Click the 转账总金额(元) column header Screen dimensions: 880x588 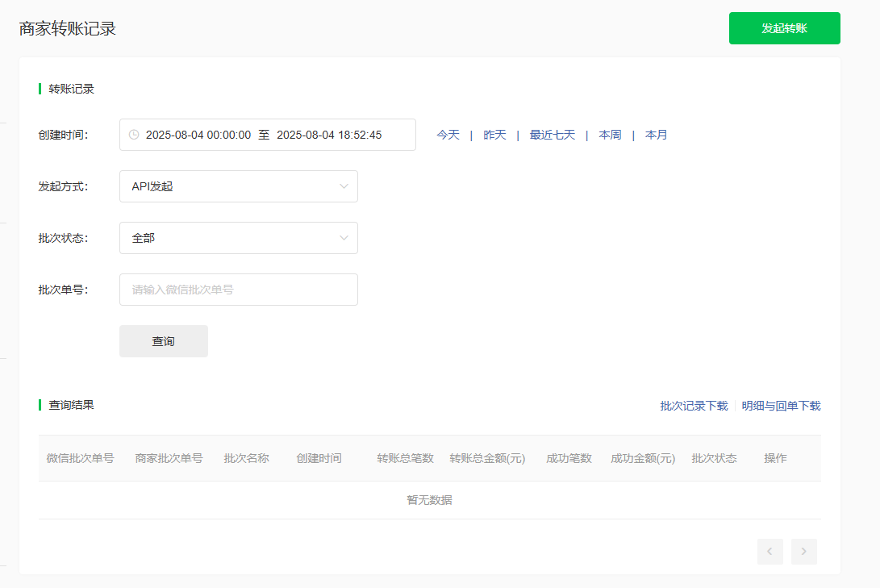click(487, 458)
